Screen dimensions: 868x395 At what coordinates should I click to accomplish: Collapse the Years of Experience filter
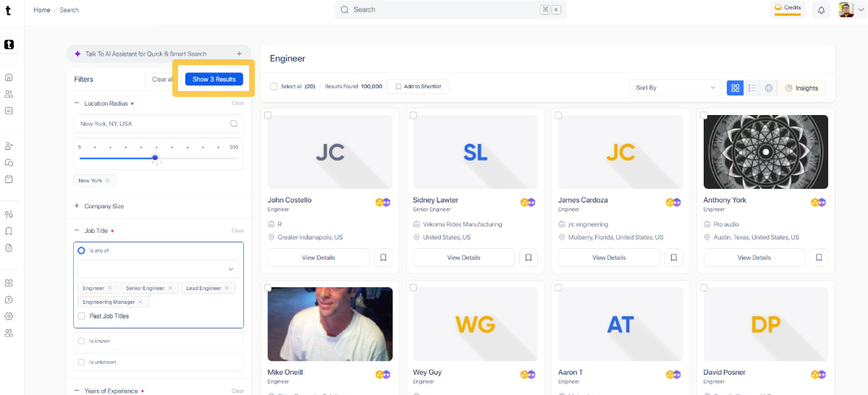click(77, 391)
